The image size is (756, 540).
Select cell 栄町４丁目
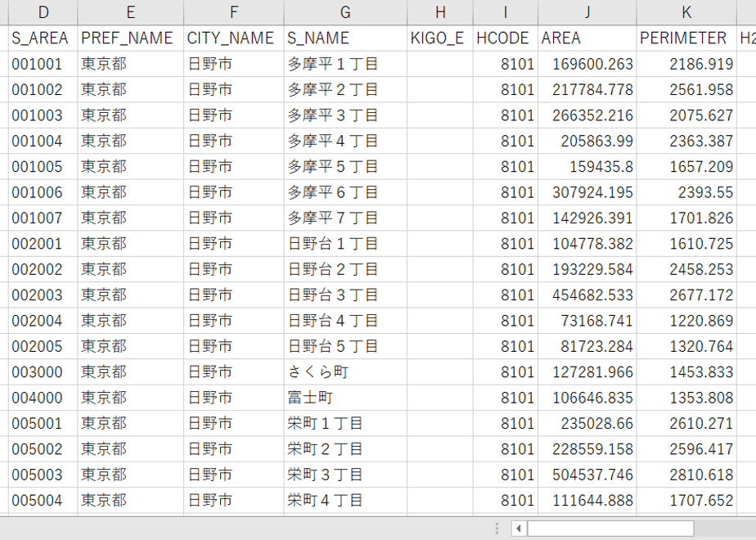point(345,500)
